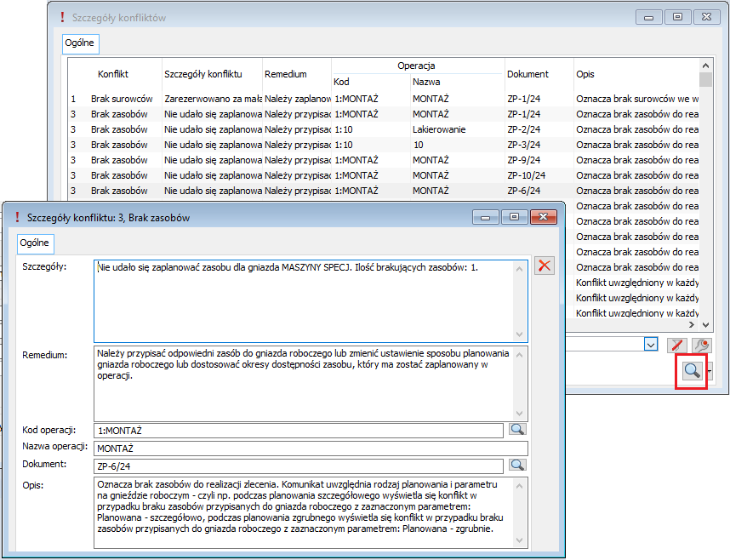This screenshot has height=560, width=730.
Task: Minimize the Szczegóły konfliktów background window
Action: [x=648, y=17]
